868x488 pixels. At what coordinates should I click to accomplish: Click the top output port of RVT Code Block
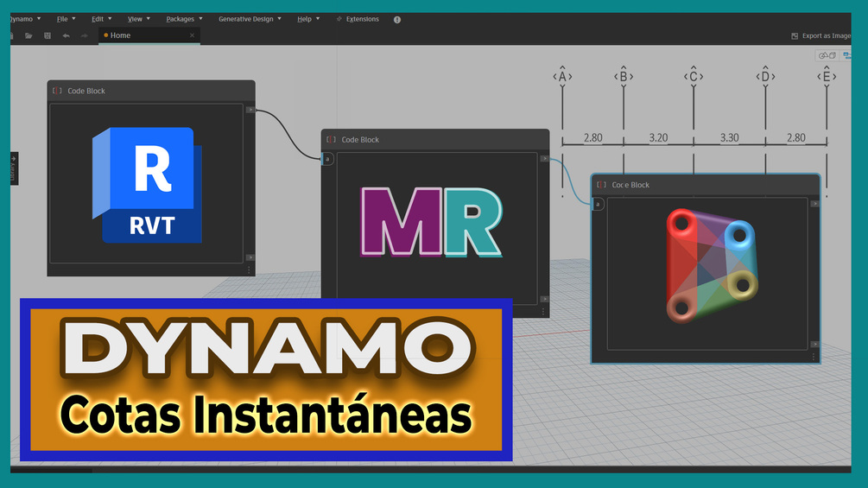(x=250, y=110)
